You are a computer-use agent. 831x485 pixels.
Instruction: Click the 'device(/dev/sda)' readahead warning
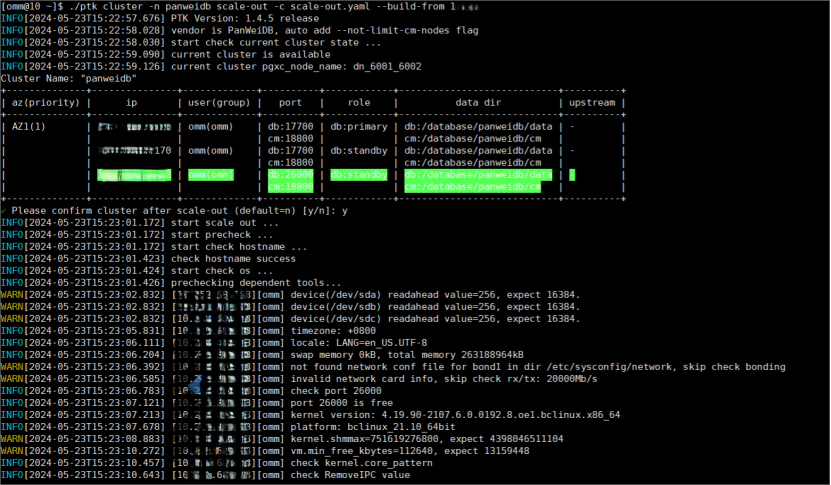(x=435, y=295)
